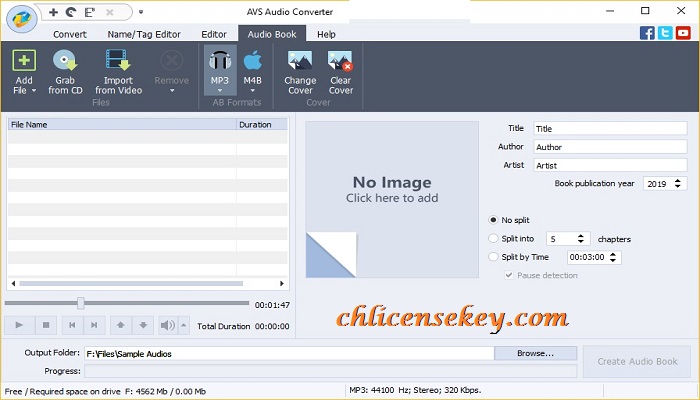700x400 pixels.
Task: Click the Duration column header
Action: [x=262, y=125]
